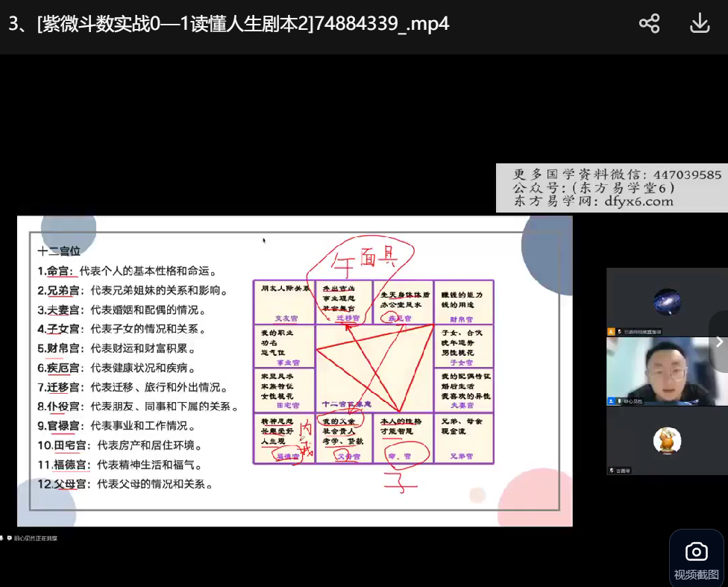Expand the side panel with the right chevron
Screen dimensions: 728x587
coord(719,342)
